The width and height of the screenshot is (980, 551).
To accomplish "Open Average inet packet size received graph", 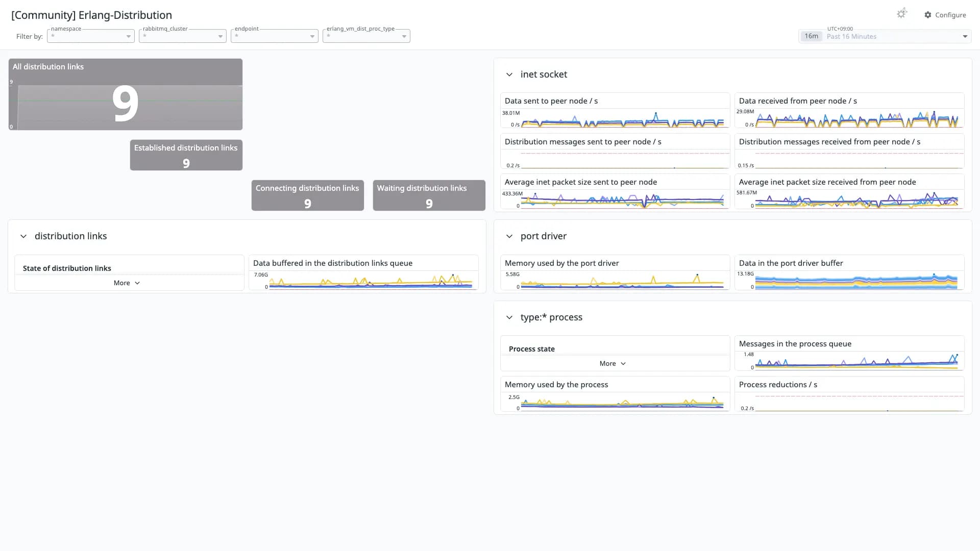I will [849, 191].
